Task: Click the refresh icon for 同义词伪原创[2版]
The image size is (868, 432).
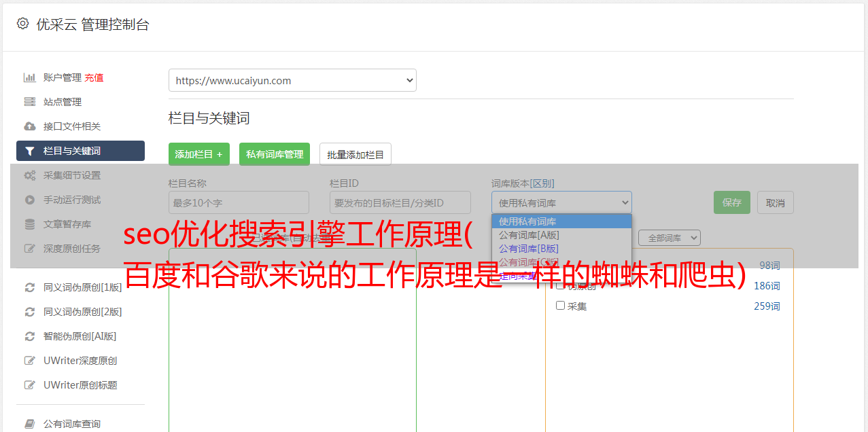Action: (30, 312)
